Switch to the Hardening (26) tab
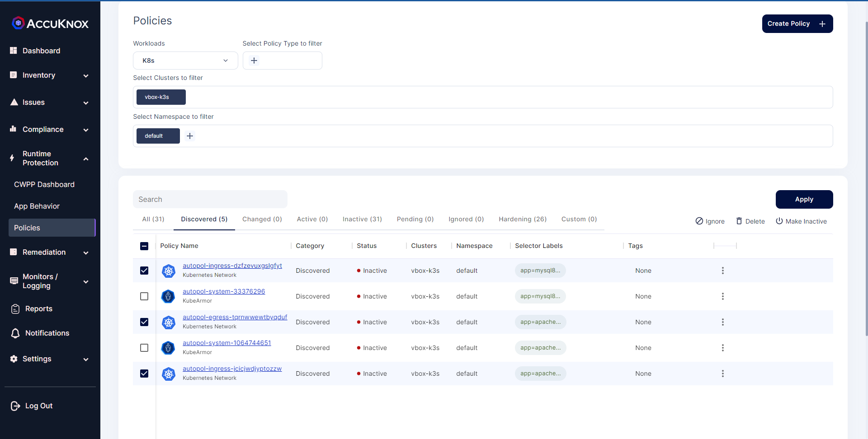Image resolution: width=868 pixels, height=439 pixels. tap(523, 219)
